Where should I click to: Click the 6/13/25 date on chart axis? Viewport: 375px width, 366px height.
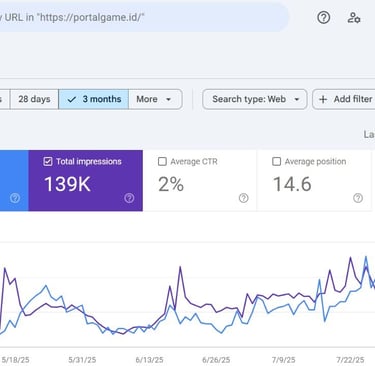[149, 360]
